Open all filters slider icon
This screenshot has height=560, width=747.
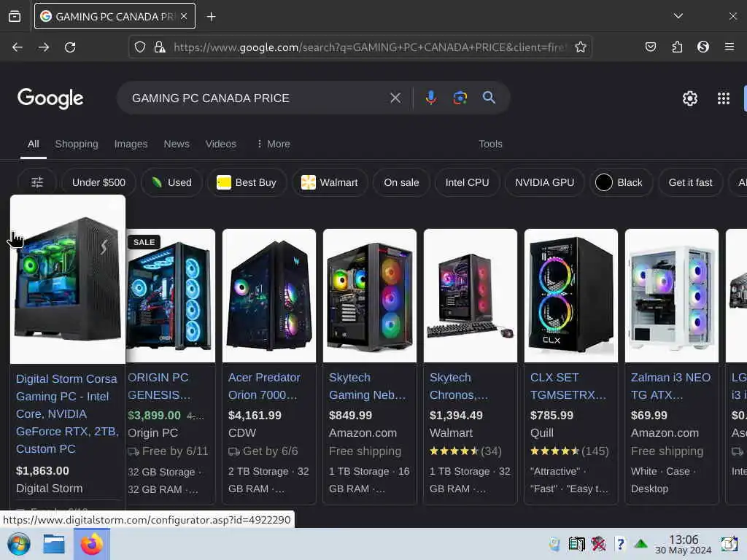coord(37,182)
